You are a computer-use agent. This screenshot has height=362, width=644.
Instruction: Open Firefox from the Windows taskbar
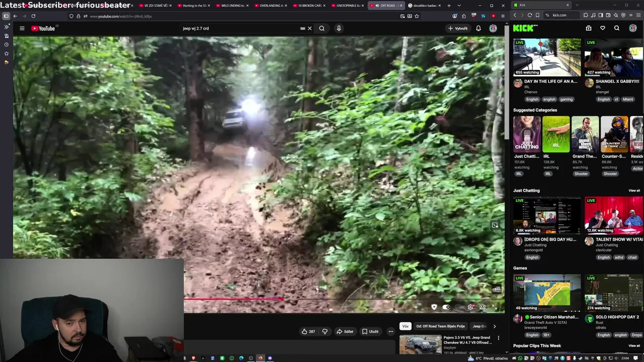pos(260,358)
